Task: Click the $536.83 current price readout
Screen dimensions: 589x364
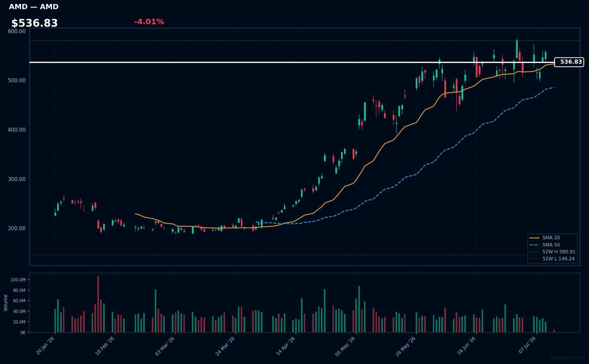Action: coord(34,23)
